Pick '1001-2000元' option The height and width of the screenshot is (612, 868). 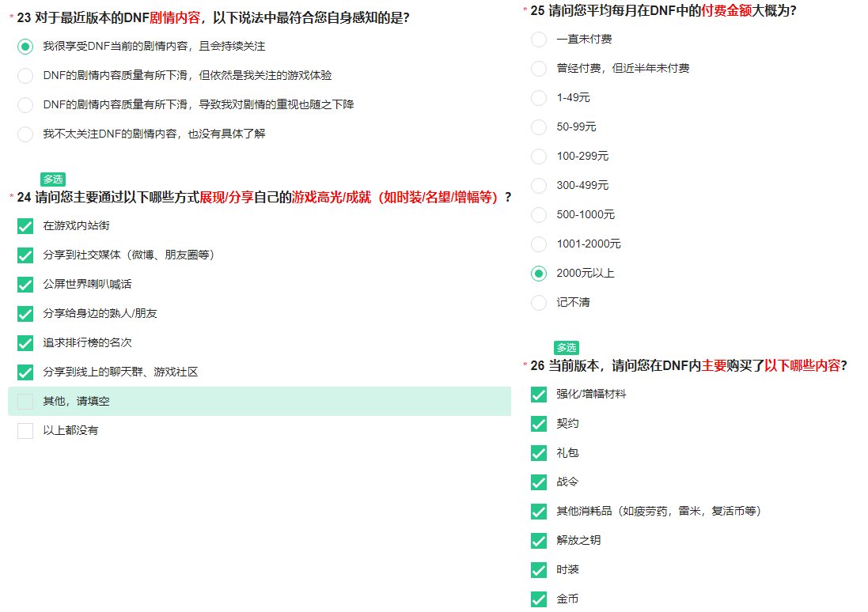coord(539,244)
